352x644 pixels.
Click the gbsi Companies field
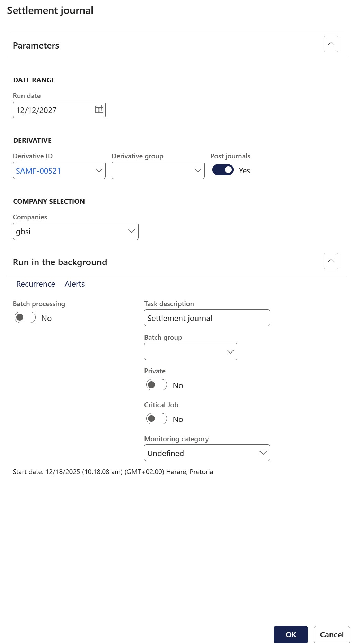69,232
